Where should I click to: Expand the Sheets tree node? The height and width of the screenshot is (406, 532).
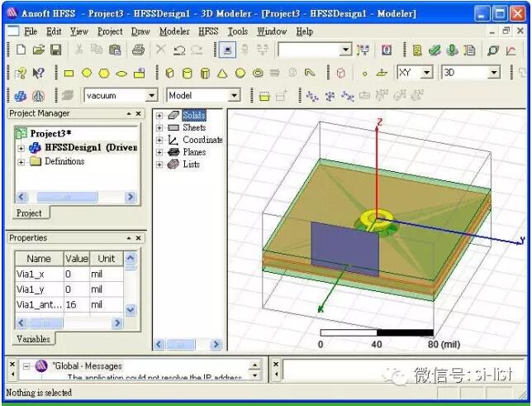(159, 128)
